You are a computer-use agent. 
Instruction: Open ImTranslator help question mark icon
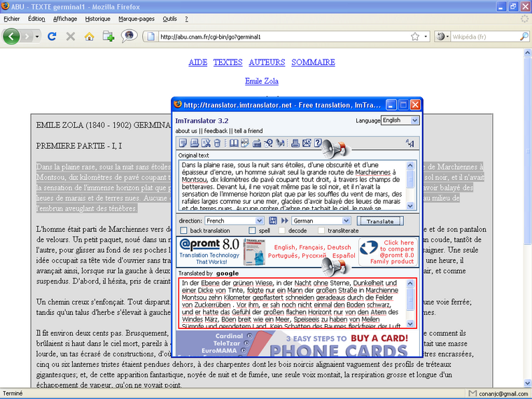[x=318, y=143]
